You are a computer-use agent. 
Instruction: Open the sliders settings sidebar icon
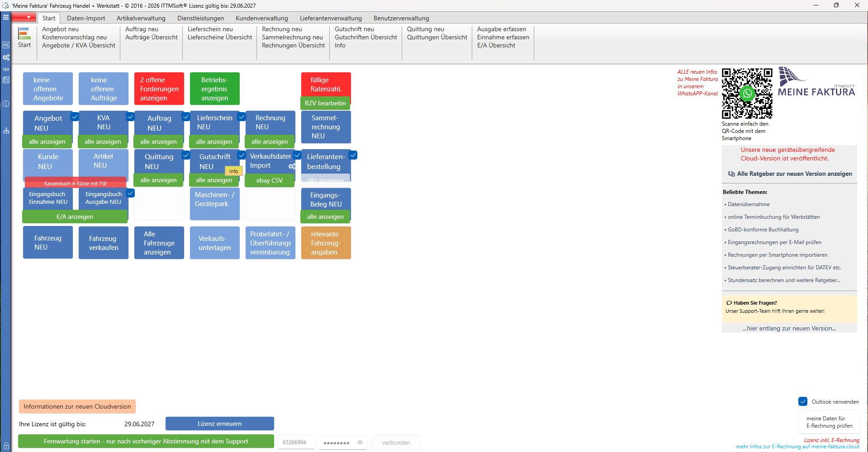tap(6, 45)
